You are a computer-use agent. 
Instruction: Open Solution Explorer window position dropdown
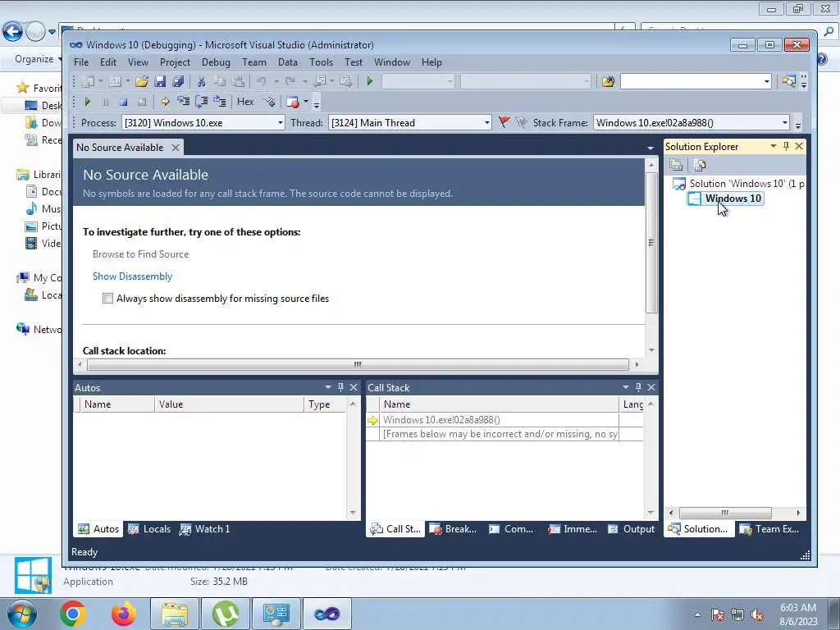pos(773,146)
